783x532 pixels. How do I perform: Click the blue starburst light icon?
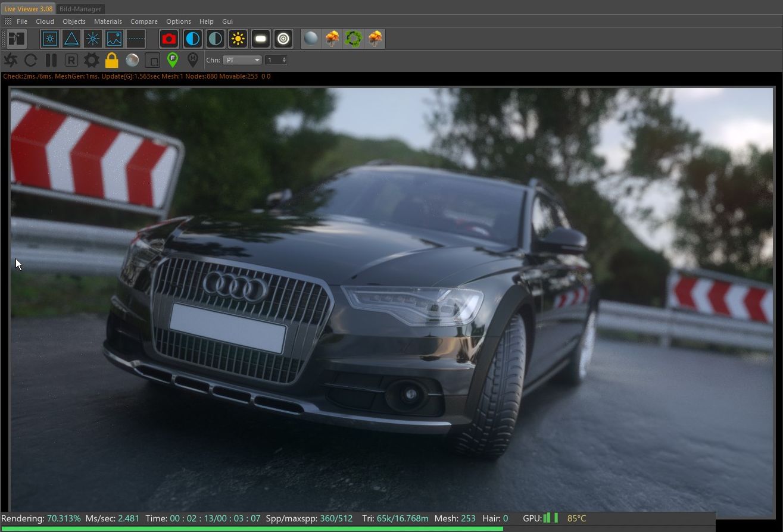pyautogui.click(x=93, y=39)
